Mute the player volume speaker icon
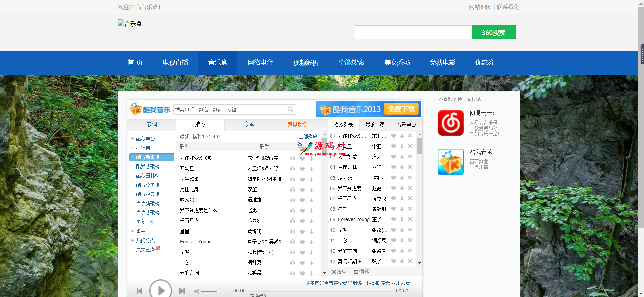 (x=196, y=291)
